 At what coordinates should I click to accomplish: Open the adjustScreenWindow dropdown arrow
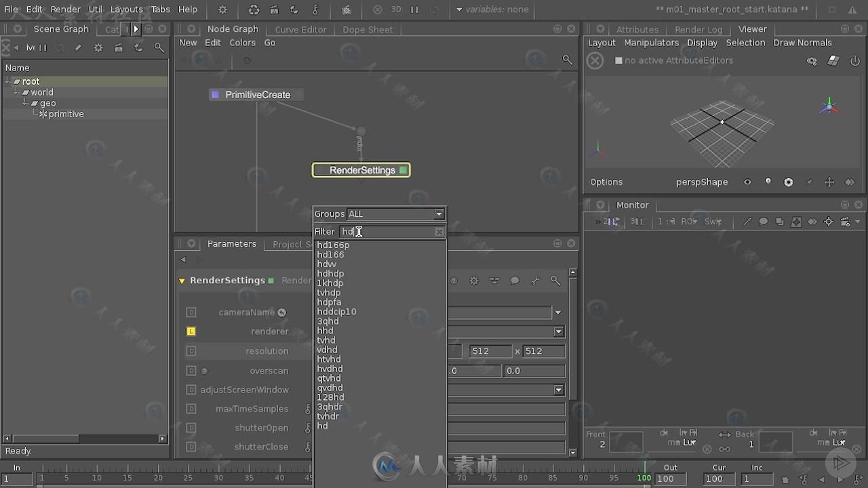[559, 390]
